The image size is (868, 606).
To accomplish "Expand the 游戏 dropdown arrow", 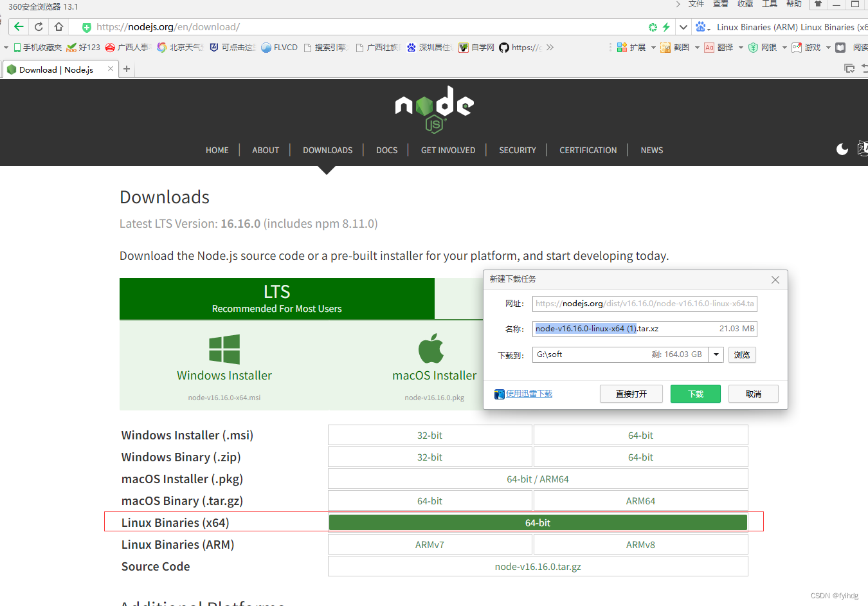I will 828,48.
